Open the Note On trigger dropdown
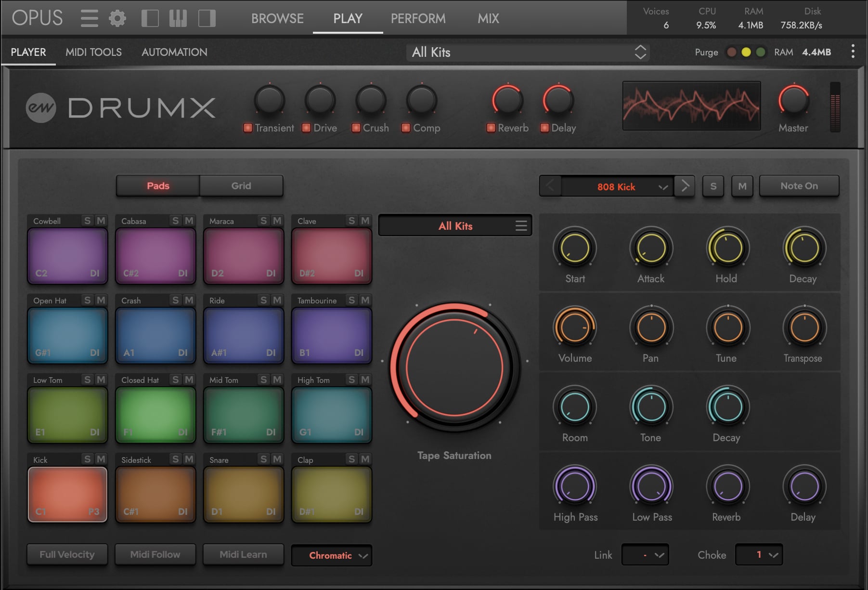This screenshot has height=590, width=868. (x=799, y=186)
